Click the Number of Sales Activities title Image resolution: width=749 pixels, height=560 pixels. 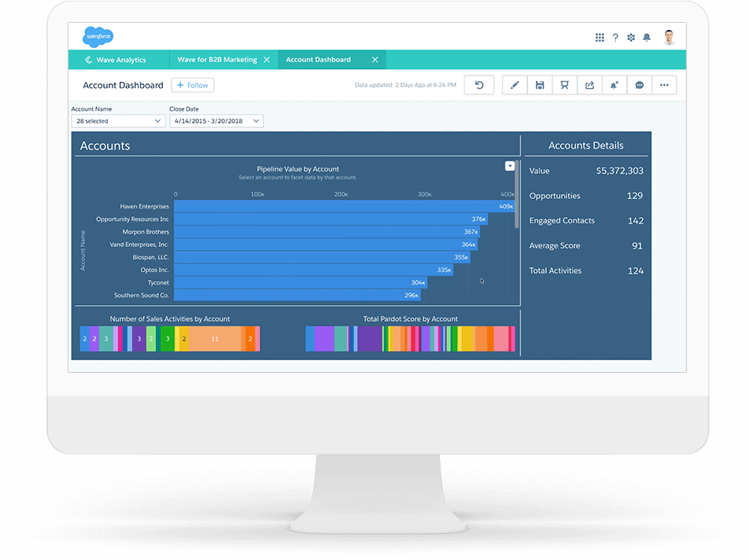pos(170,319)
